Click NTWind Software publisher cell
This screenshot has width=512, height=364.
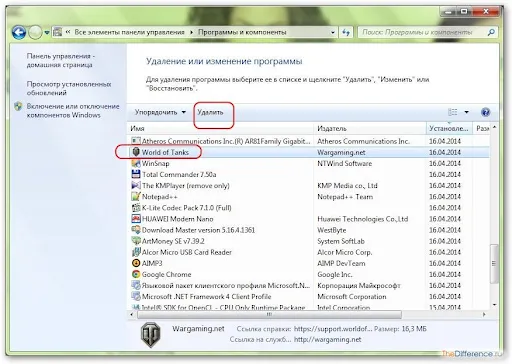click(344, 163)
